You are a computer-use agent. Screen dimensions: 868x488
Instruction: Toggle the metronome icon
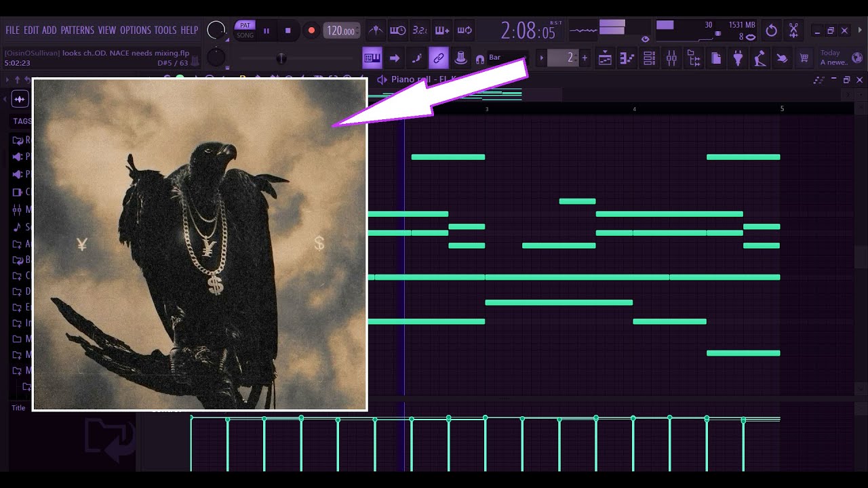pos(376,30)
